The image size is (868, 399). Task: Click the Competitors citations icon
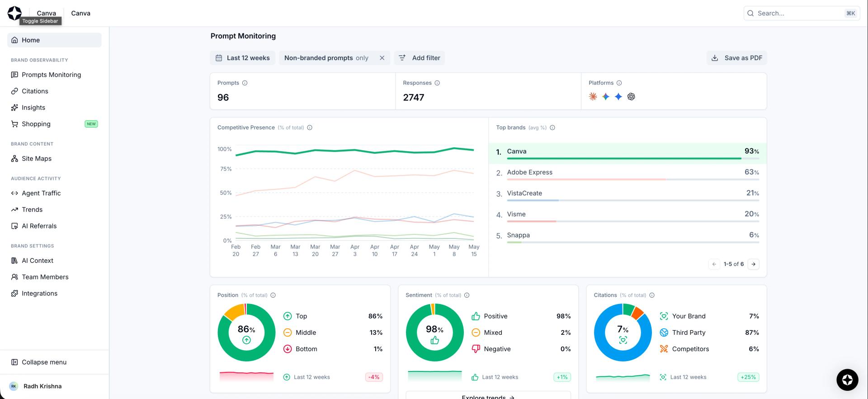tap(664, 349)
